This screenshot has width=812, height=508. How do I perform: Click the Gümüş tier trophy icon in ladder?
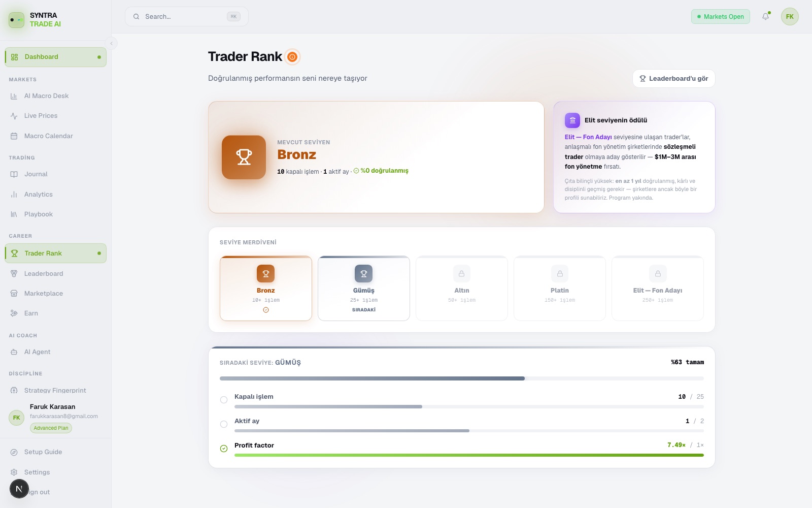pos(363,274)
